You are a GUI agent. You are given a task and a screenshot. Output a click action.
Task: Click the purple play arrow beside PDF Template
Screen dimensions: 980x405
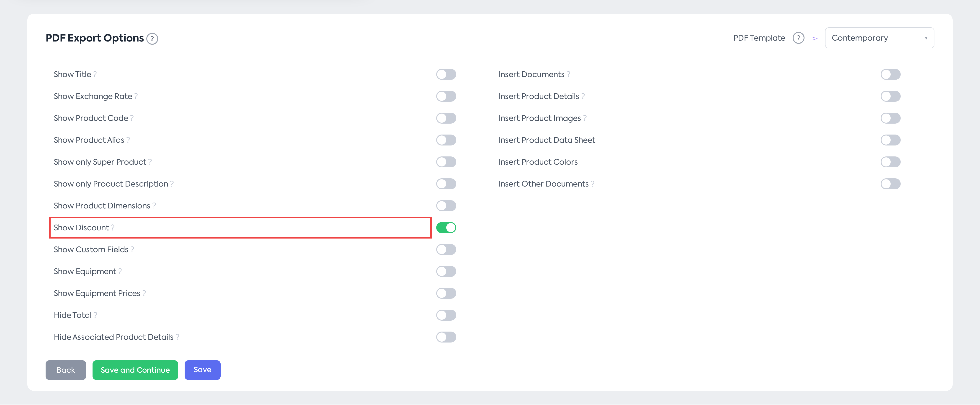814,39
